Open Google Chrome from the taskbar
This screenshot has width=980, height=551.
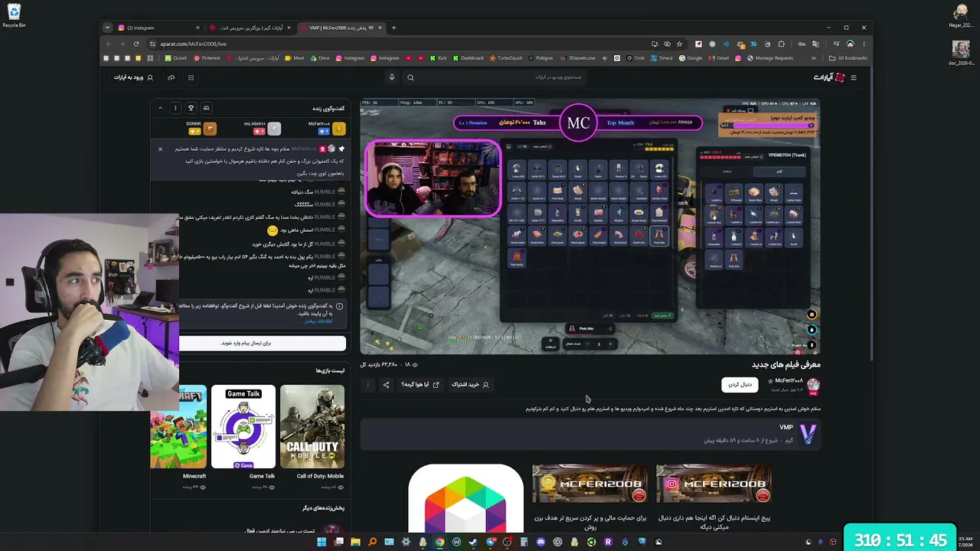pyautogui.click(x=439, y=542)
